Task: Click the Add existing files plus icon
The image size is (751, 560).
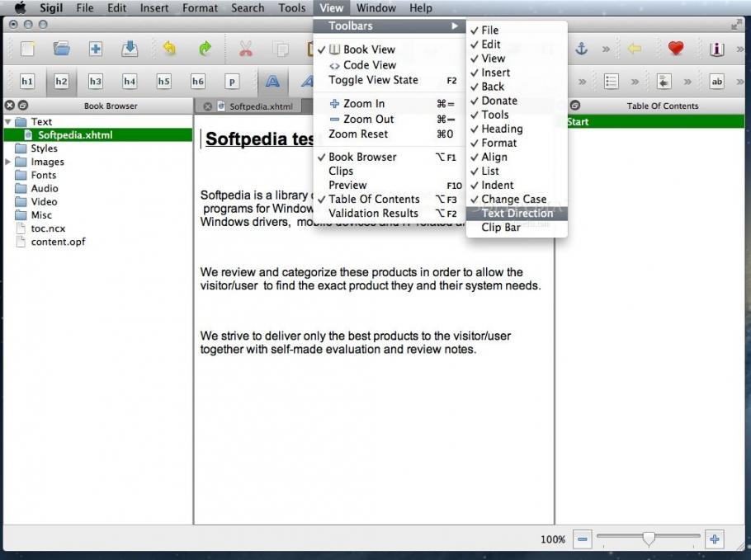Action: coord(95,49)
